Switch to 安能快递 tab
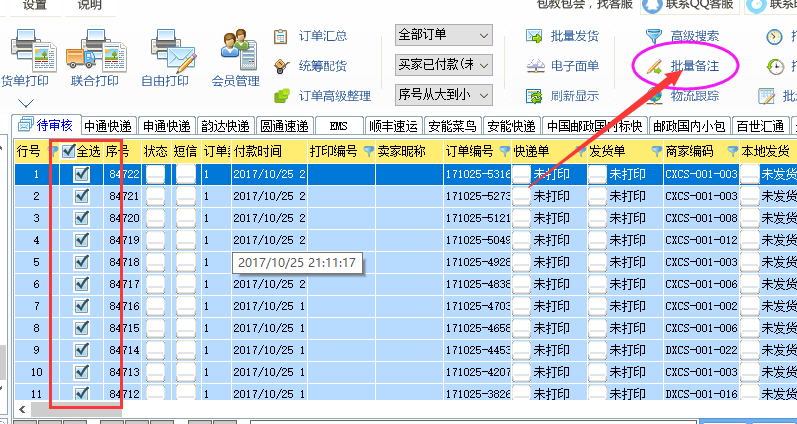This screenshot has height=424, width=797. tap(511, 126)
